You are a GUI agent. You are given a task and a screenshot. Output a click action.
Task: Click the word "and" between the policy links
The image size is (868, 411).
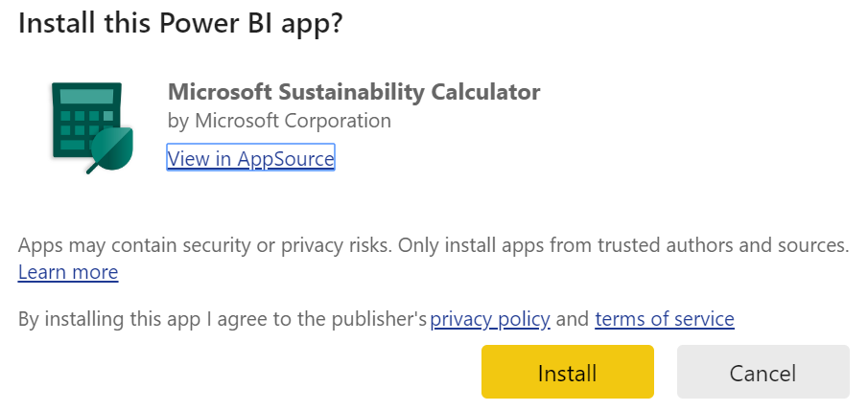tap(573, 319)
